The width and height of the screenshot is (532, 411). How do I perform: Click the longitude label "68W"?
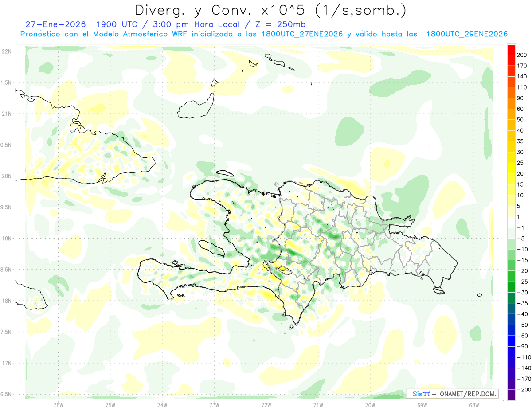tap(474, 405)
